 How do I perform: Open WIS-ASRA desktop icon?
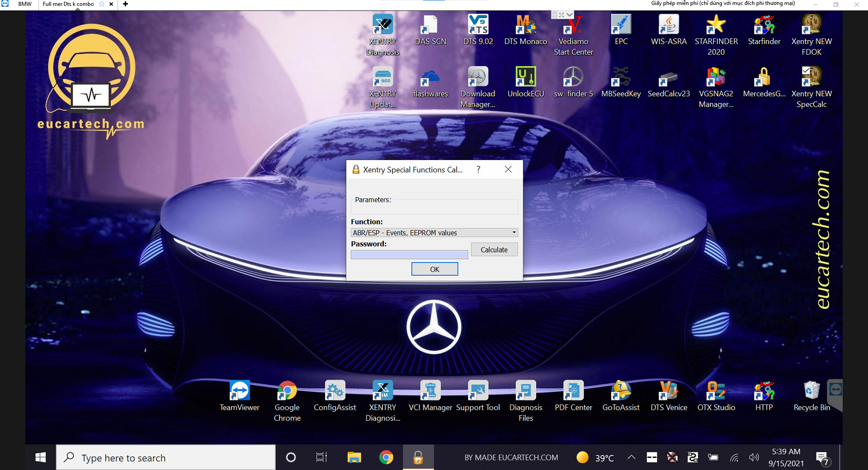669,30
